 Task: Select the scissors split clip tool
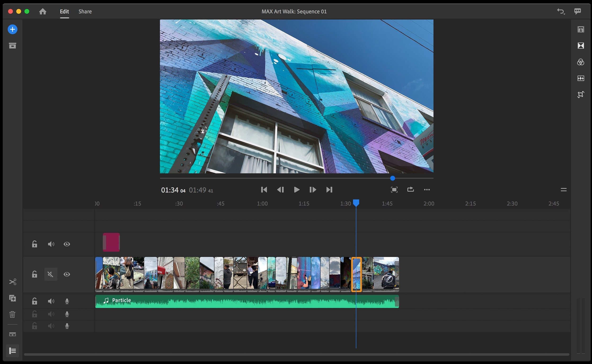click(x=13, y=282)
